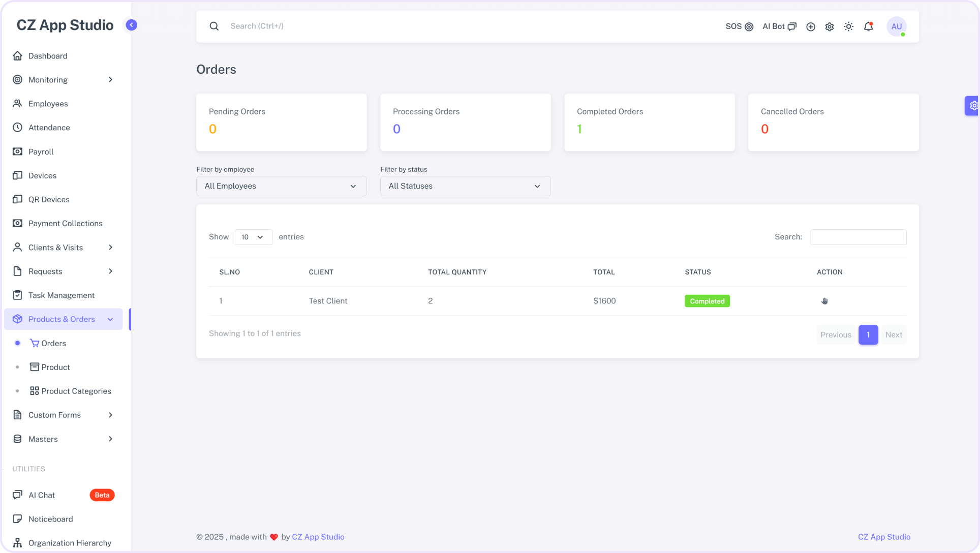Screen dimensions: 980x553
Task: Type in the table Search field
Action: click(x=858, y=237)
